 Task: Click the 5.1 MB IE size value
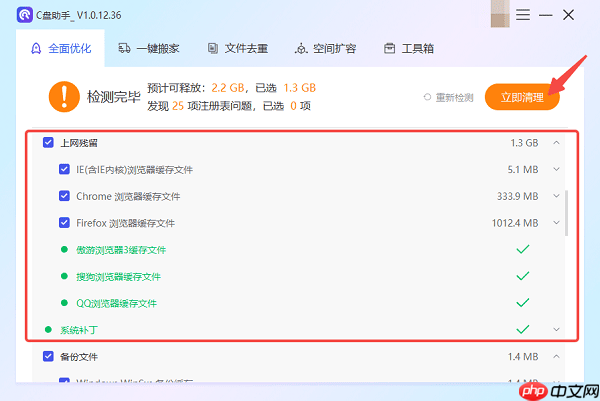pyautogui.click(x=523, y=170)
